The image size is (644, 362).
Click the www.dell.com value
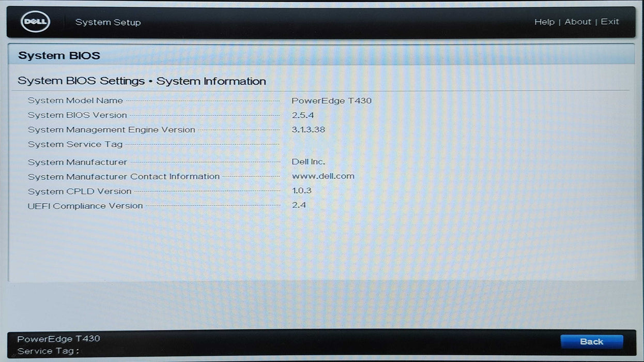[x=323, y=176]
